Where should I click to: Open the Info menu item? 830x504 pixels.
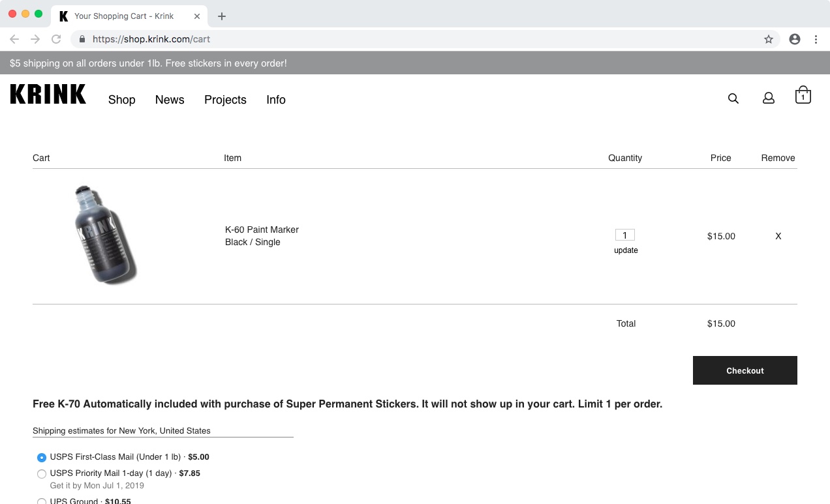point(276,100)
